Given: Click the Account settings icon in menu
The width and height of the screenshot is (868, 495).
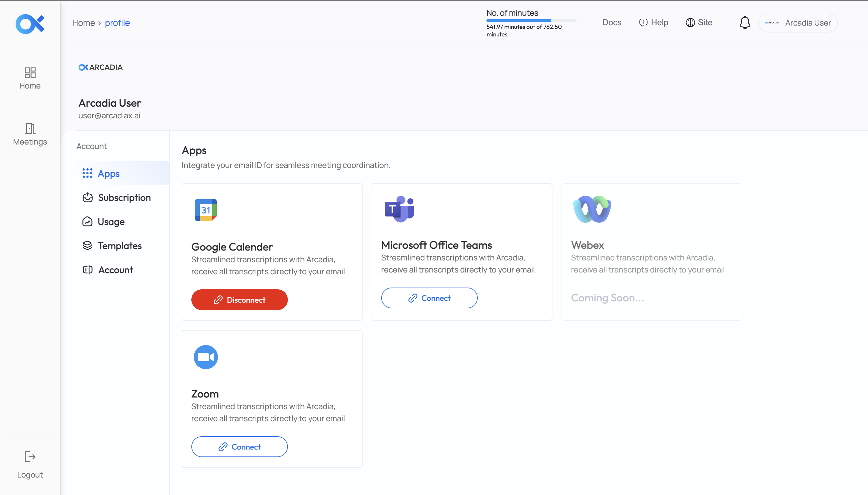Looking at the screenshot, I should click(x=88, y=269).
